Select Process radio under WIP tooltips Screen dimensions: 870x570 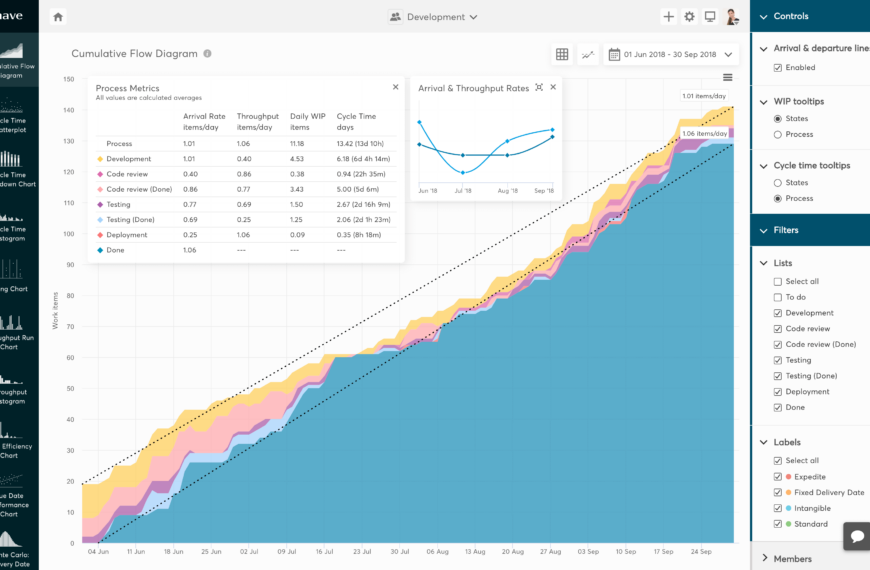pyautogui.click(x=778, y=134)
